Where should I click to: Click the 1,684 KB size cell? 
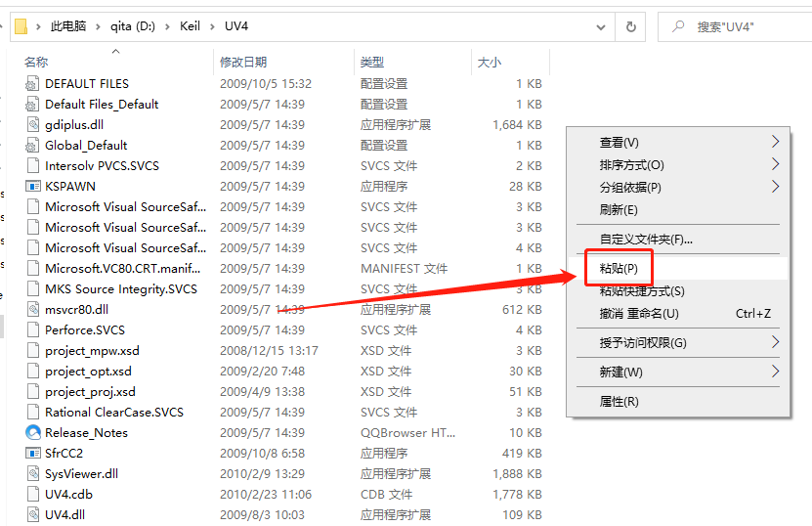[x=517, y=125]
